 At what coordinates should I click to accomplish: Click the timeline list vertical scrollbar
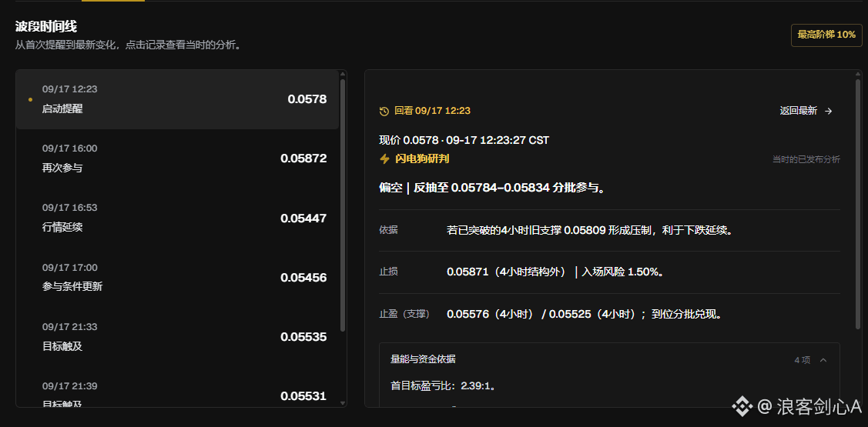pyautogui.click(x=343, y=205)
